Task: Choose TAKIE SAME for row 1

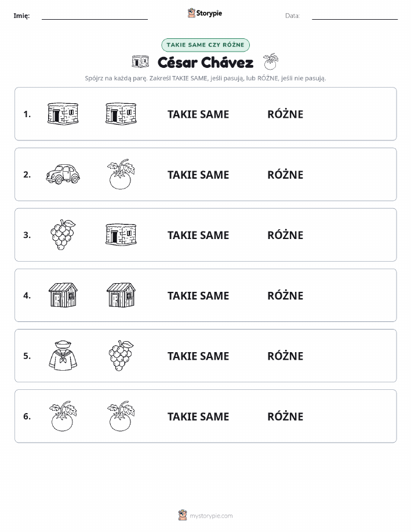Action: click(x=198, y=114)
